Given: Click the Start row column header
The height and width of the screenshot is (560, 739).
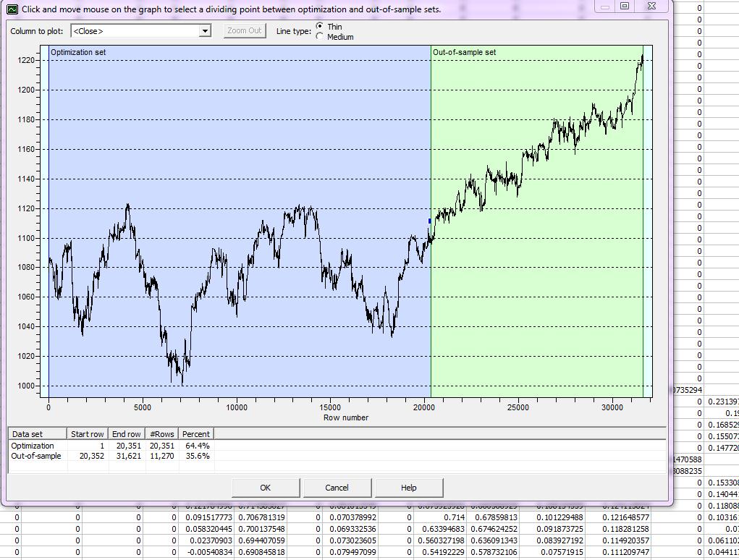Looking at the screenshot, I should (x=88, y=434).
